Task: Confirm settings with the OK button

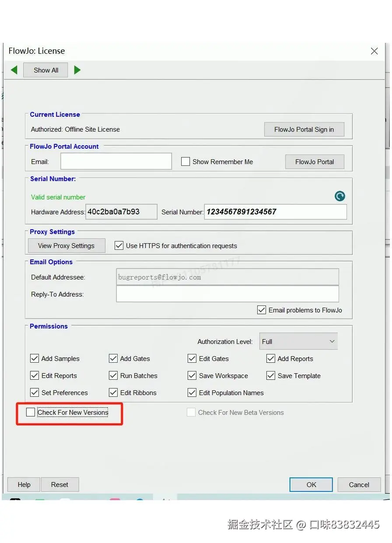Action: (311, 484)
